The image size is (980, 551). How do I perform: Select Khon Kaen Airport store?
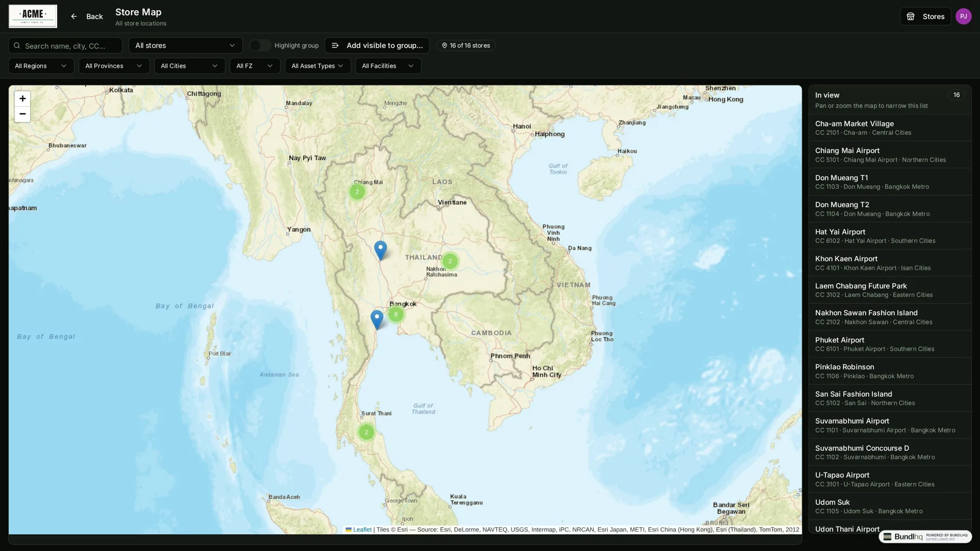890,263
